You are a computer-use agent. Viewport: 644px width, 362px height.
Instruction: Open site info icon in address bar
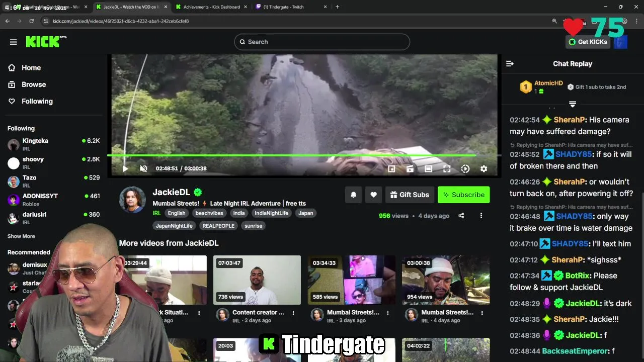click(x=46, y=21)
